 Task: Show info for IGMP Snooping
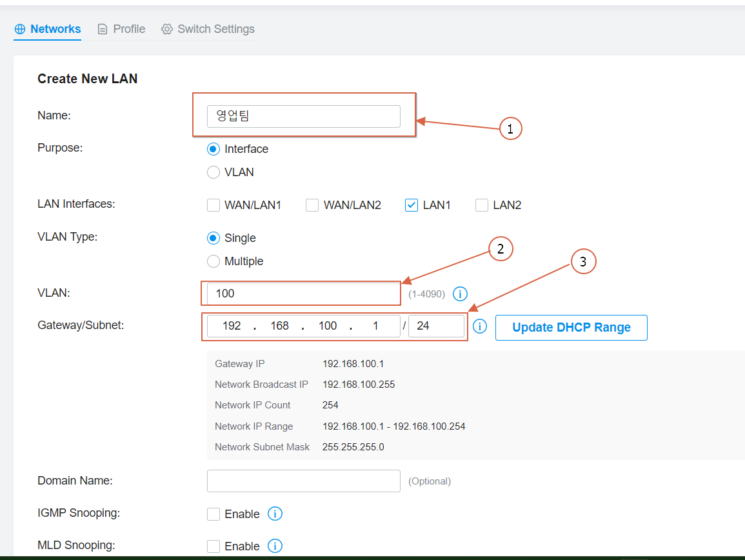pos(275,514)
